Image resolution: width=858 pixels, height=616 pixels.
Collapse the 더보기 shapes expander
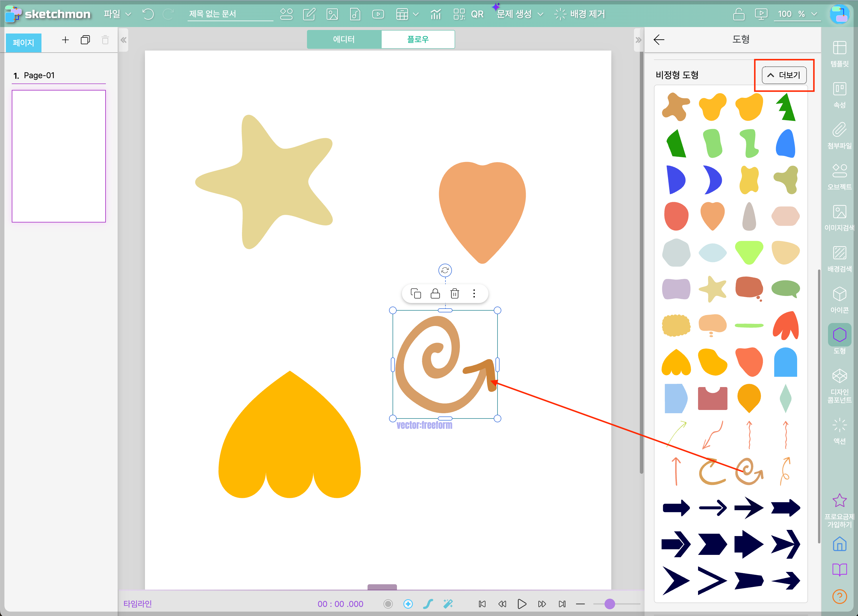(x=784, y=75)
